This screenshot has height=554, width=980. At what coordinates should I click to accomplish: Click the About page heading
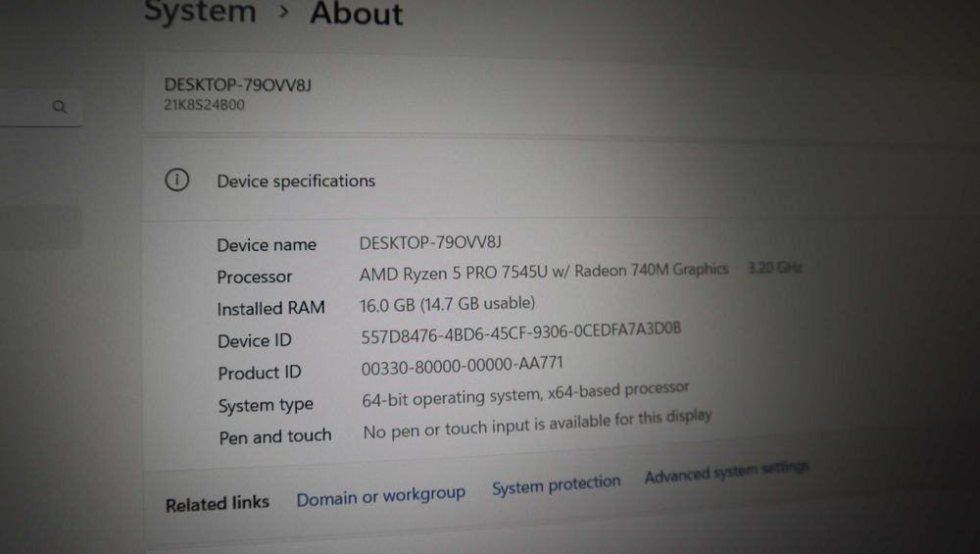click(x=357, y=14)
